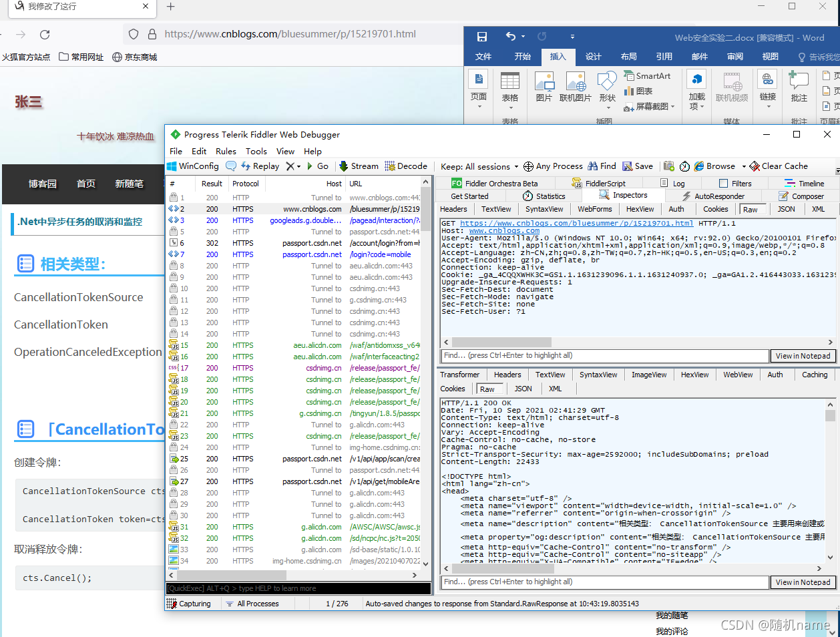Click the Firefox address bar URL
The height and width of the screenshot is (637, 840).
(x=290, y=34)
